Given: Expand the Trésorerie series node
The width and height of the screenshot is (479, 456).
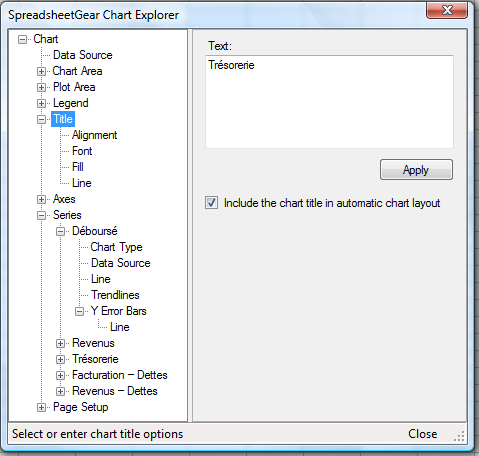Looking at the screenshot, I should pos(60,359).
